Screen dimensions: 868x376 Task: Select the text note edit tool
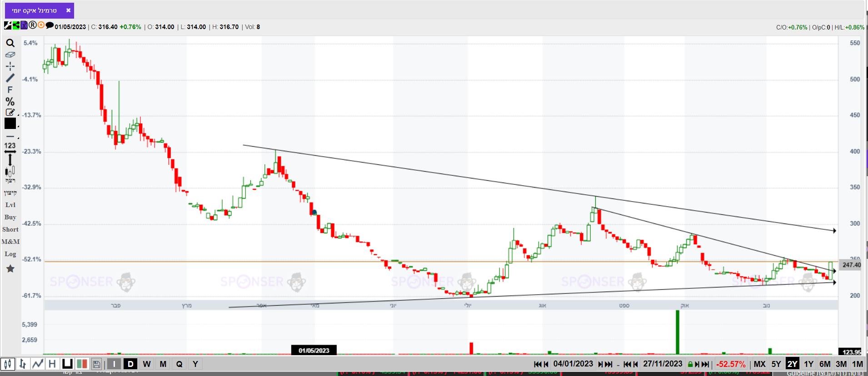(10, 112)
